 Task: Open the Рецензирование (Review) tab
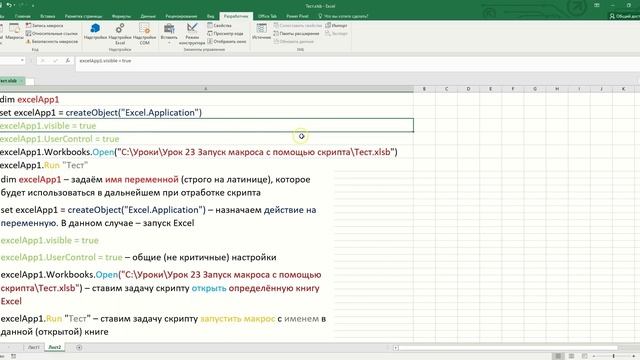click(x=181, y=16)
